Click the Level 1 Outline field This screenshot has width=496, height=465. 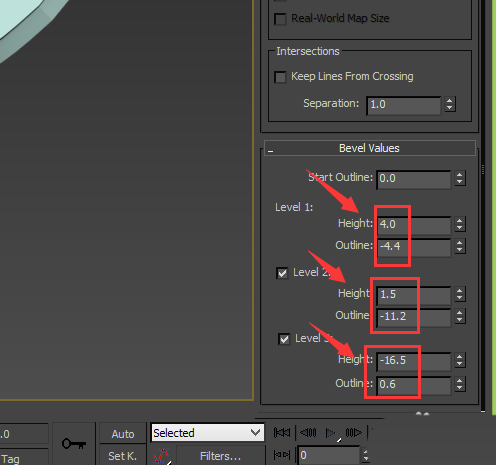(x=413, y=248)
